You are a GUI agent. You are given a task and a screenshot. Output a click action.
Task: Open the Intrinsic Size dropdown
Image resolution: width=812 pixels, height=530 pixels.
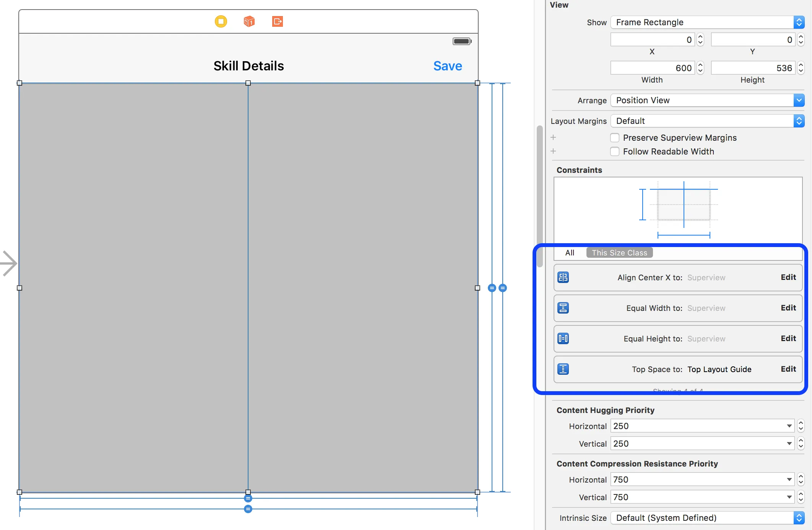point(707,518)
